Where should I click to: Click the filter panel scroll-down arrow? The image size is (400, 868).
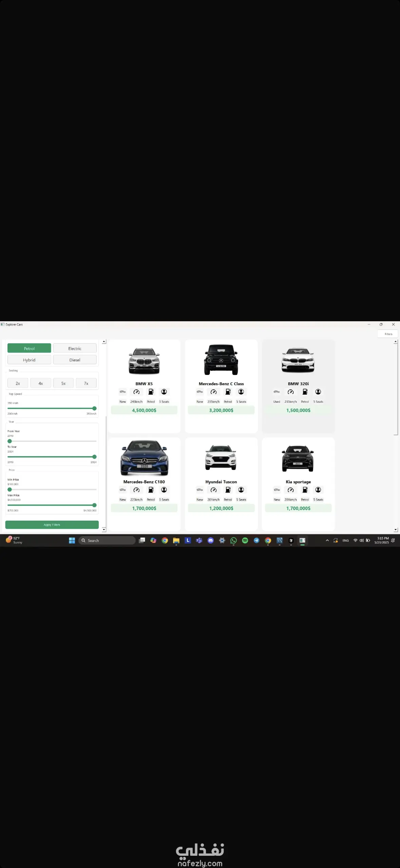click(x=104, y=529)
